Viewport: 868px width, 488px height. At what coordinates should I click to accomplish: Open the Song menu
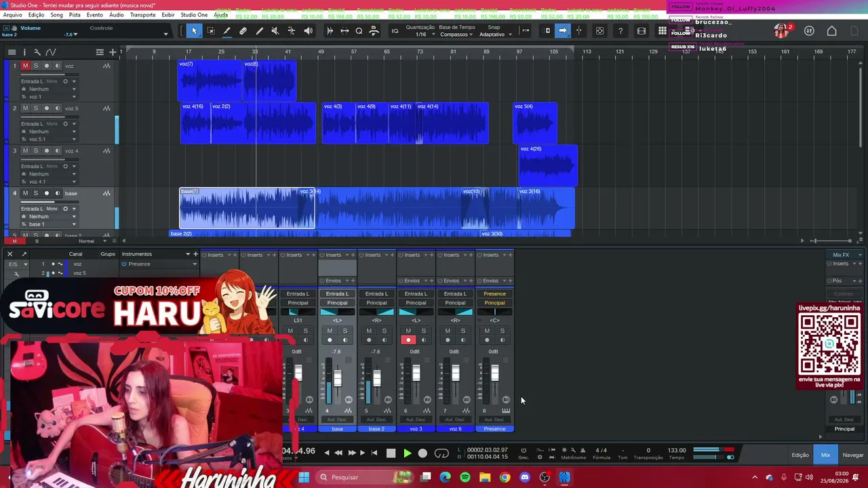[x=56, y=15]
